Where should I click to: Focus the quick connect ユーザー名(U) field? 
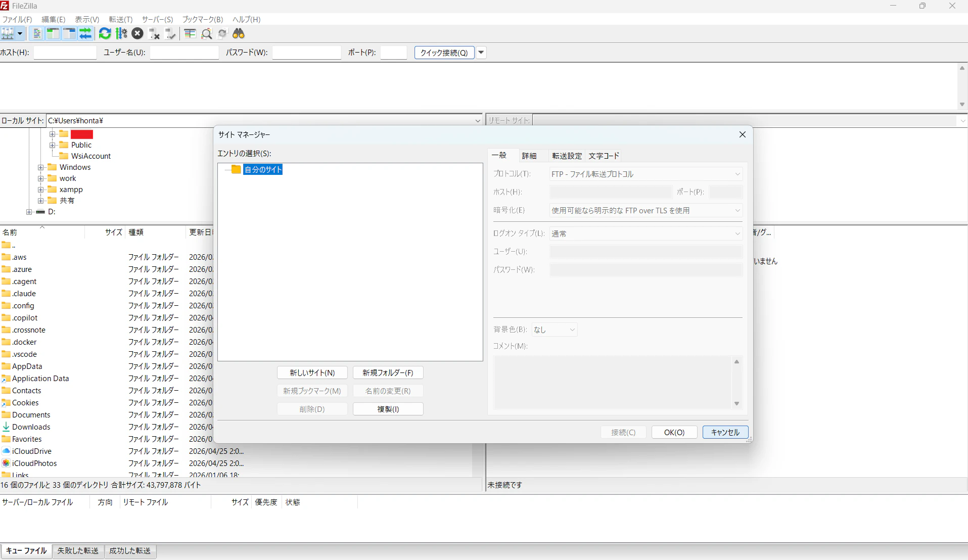click(x=185, y=53)
